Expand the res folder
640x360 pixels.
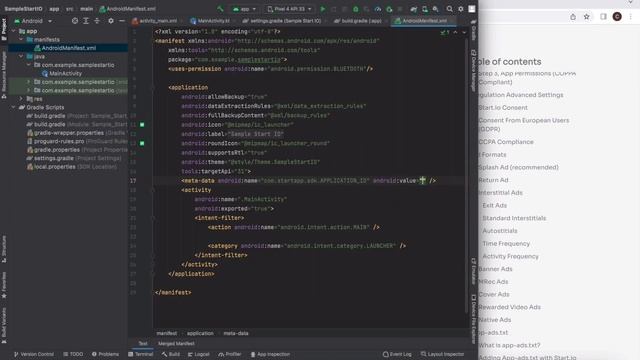(21, 99)
